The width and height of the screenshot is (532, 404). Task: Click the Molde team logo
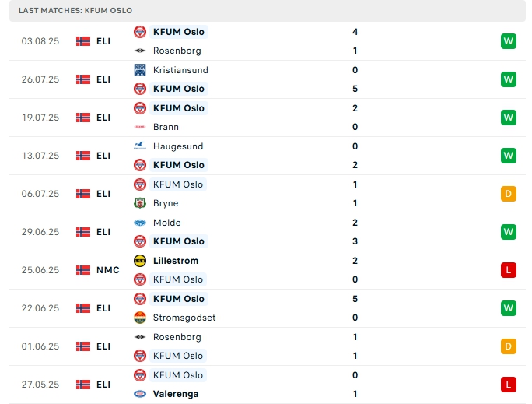point(140,223)
